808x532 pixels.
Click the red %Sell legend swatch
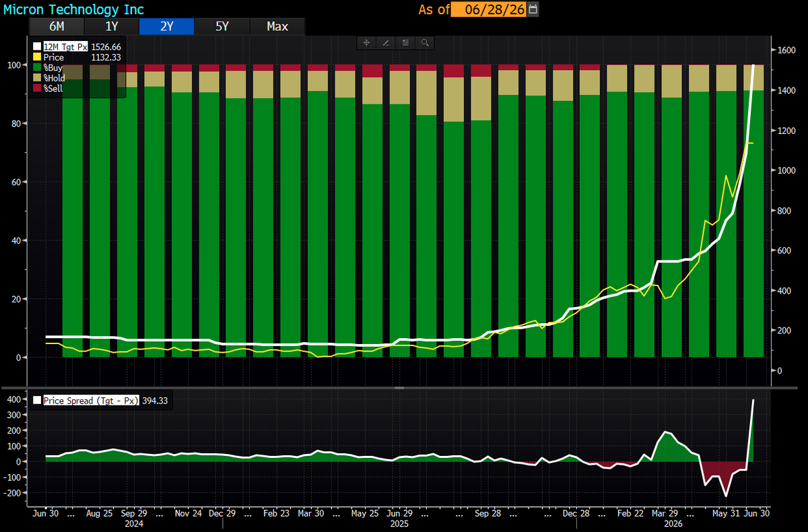click(38, 88)
